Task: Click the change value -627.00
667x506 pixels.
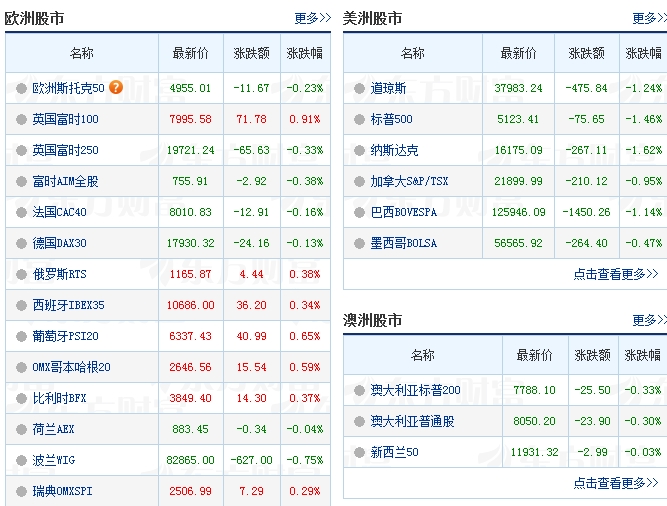Action: pyautogui.click(x=251, y=461)
